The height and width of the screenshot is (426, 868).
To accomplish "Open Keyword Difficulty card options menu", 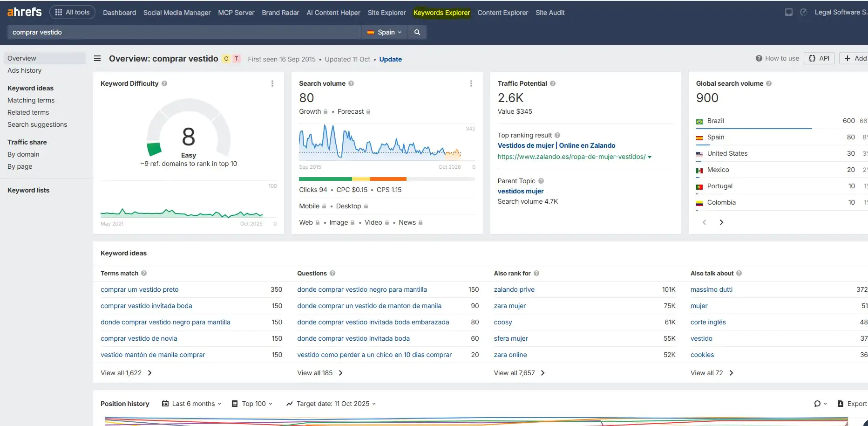I will pyautogui.click(x=272, y=83).
